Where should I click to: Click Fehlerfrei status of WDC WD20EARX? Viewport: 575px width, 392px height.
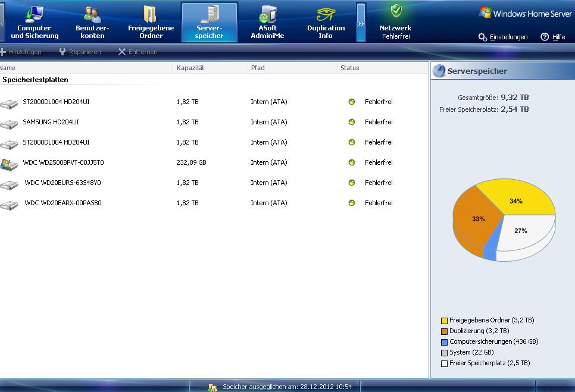coord(379,203)
